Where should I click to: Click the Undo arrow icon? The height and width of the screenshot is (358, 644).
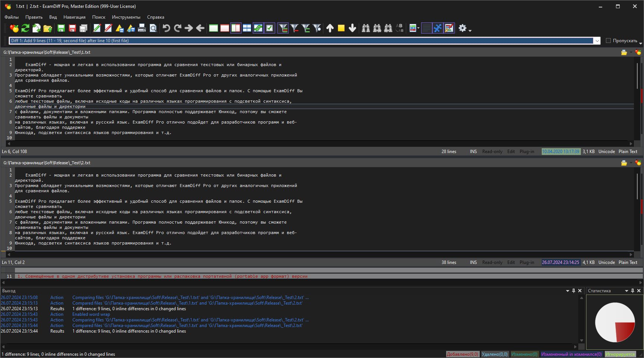pyautogui.click(x=167, y=28)
